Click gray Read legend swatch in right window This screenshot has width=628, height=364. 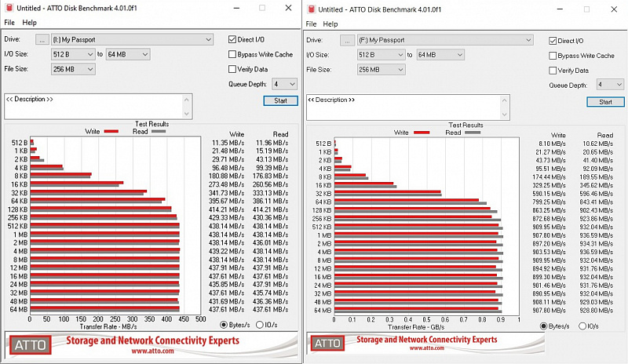473,133
